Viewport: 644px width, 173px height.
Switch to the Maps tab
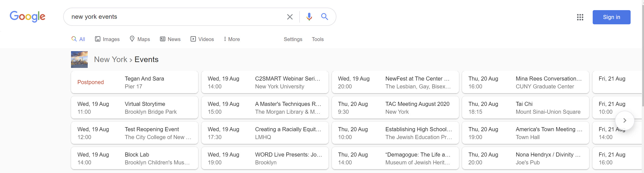point(140,39)
